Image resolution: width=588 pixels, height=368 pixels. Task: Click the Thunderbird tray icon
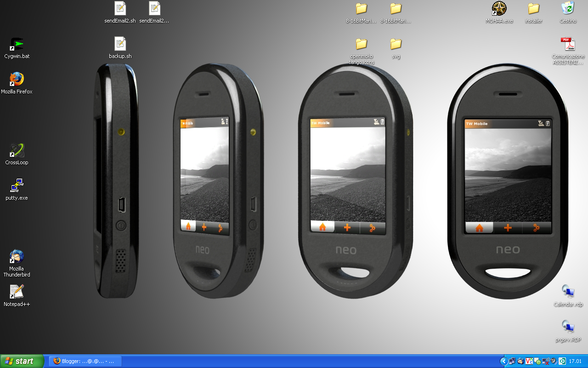520,361
